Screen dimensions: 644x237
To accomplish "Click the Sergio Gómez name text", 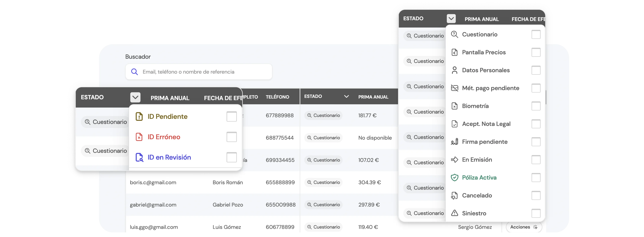I will pyautogui.click(x=475, y=227).
